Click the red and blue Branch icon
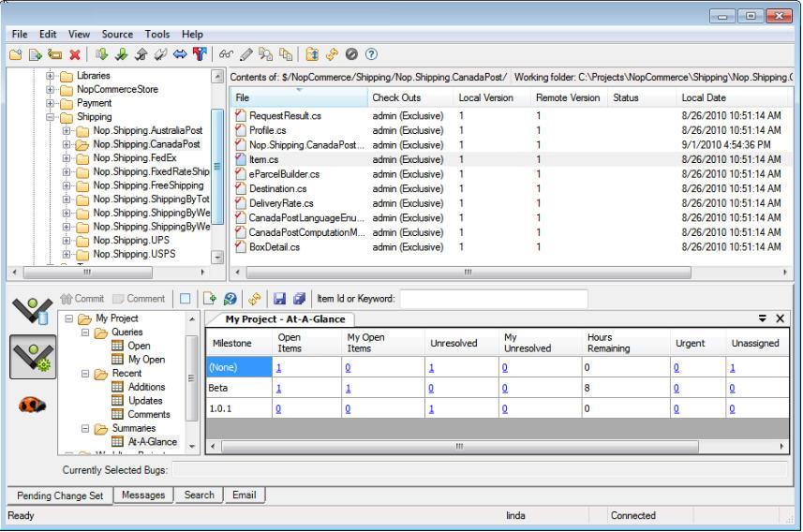Image resolution: width=803 pixels, height=532 pixels. pos(200,53)
